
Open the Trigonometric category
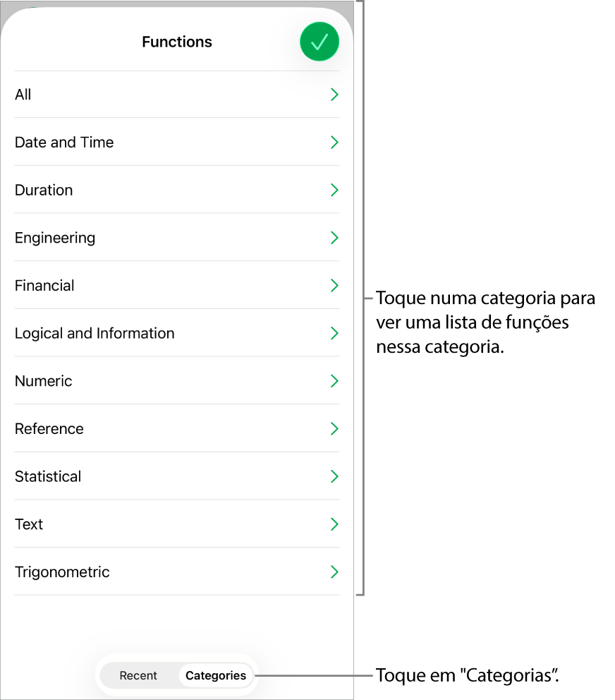click(176, 572)
